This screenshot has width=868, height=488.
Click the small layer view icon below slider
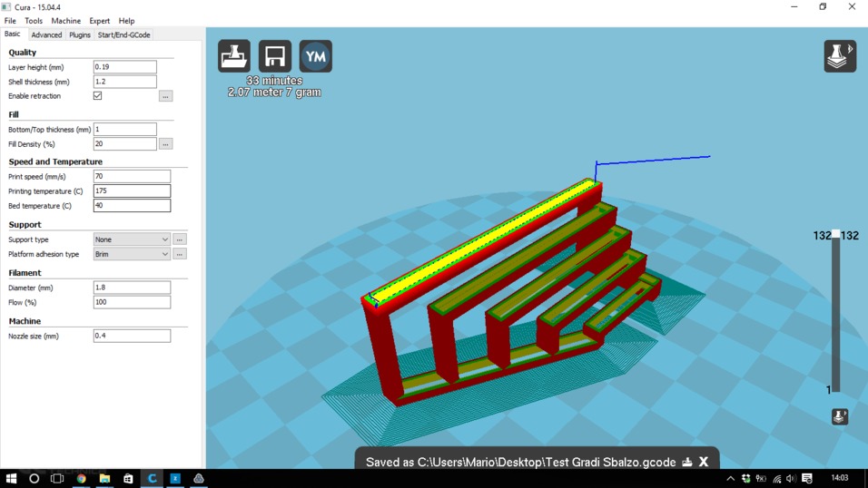click(x=840, y=416)
